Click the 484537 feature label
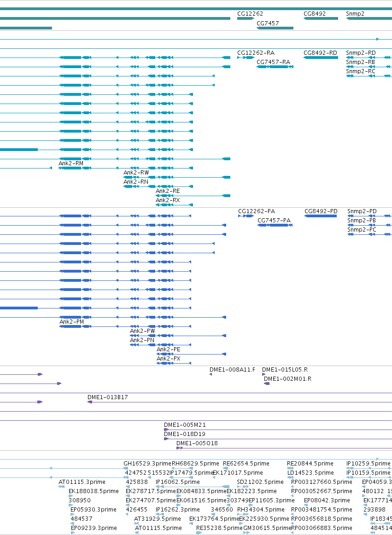 (81, 518)
